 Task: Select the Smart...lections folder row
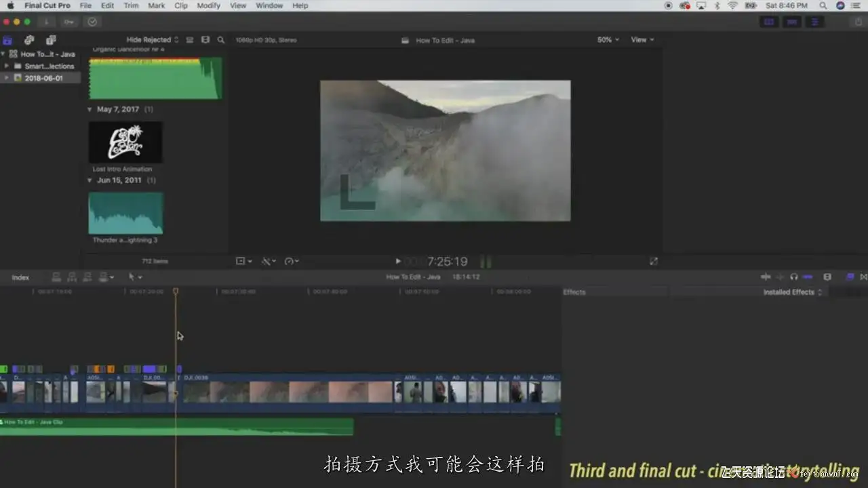tap(41, 66)
